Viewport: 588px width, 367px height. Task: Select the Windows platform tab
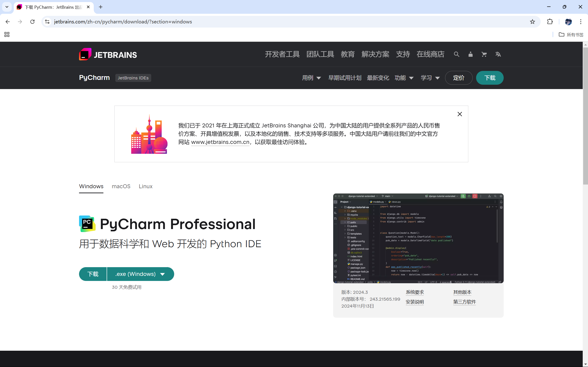point(91,186)
